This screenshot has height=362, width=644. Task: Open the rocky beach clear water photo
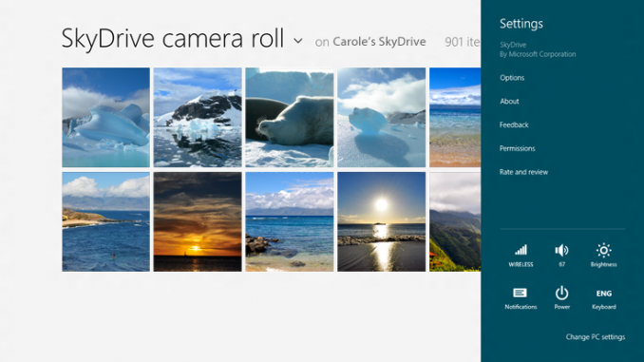point(290,222)
